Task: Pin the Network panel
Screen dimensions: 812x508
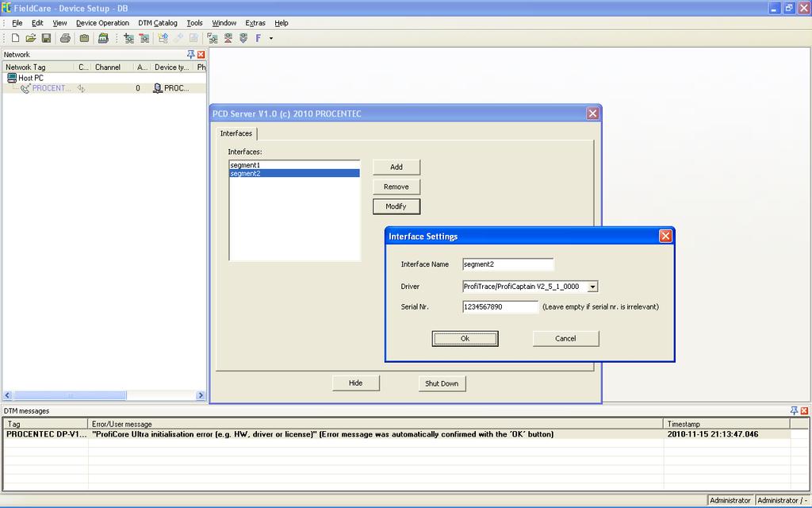Action: click(x=190, y=55)
